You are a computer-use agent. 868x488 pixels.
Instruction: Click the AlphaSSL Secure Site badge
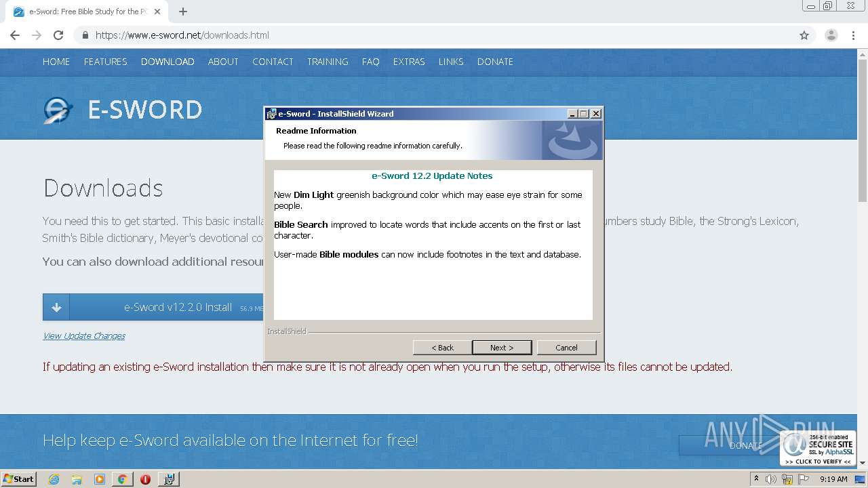click(818, 448)
